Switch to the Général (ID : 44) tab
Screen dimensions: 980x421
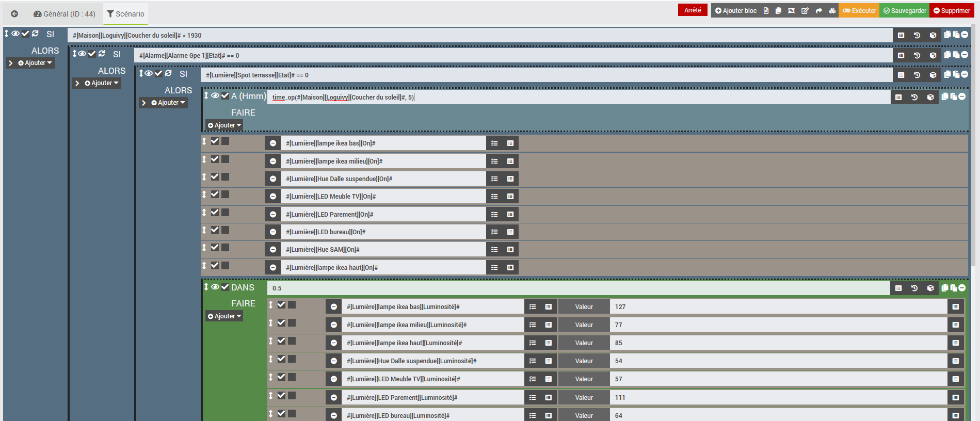coord(65,14)
